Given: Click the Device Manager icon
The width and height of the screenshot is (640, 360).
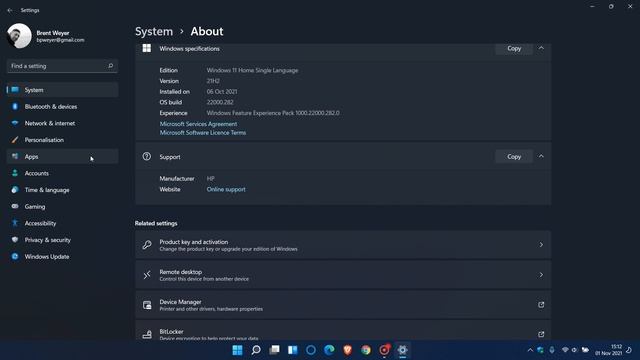Looking at the screenshot, I should click(147, 305).
